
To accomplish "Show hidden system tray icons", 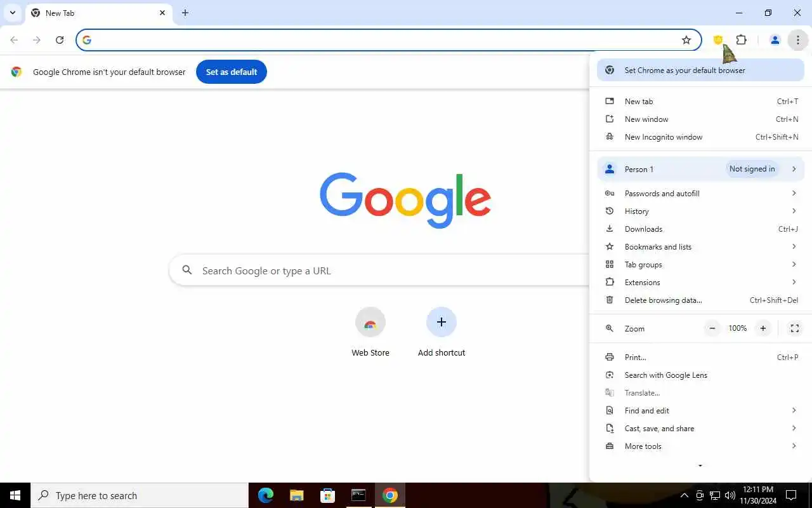I will click(x=684, y=495).
